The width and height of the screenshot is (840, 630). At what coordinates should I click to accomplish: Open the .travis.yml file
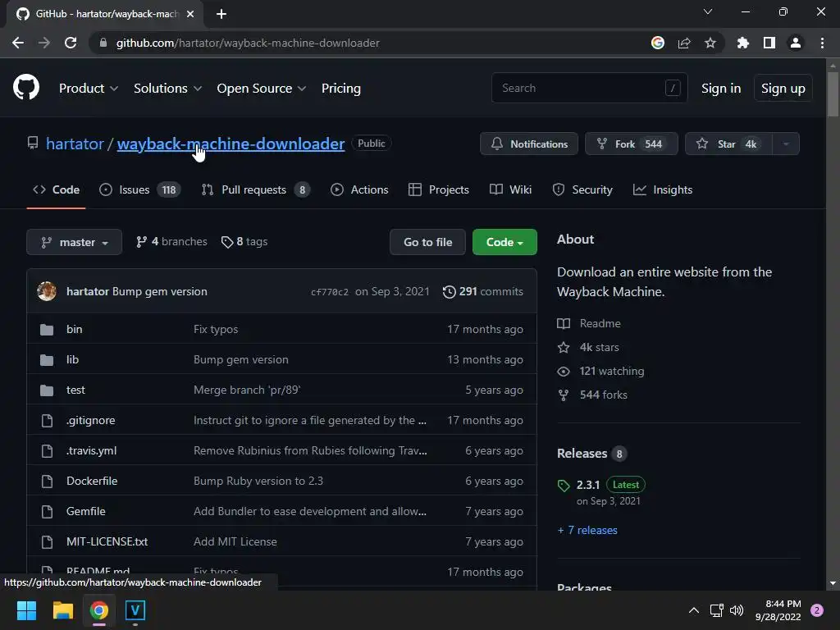point(92,450)
